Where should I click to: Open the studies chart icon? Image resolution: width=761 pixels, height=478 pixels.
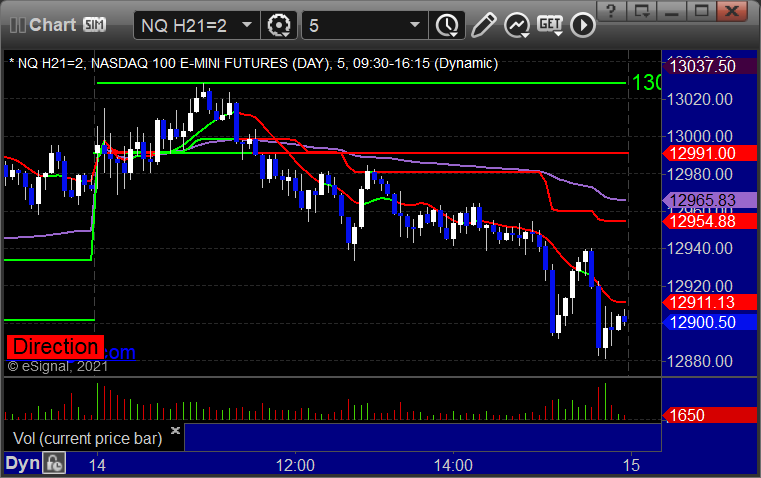[x=516, y=25]
